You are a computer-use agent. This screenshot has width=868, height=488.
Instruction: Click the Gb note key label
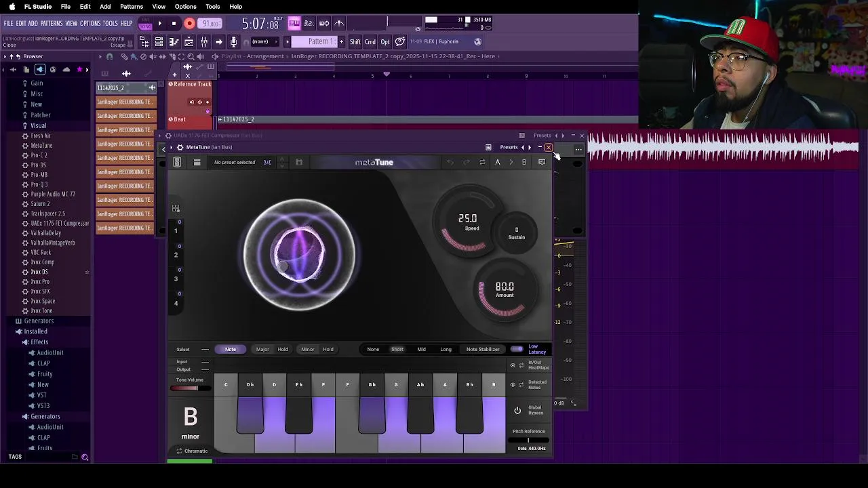pos(372,385)
